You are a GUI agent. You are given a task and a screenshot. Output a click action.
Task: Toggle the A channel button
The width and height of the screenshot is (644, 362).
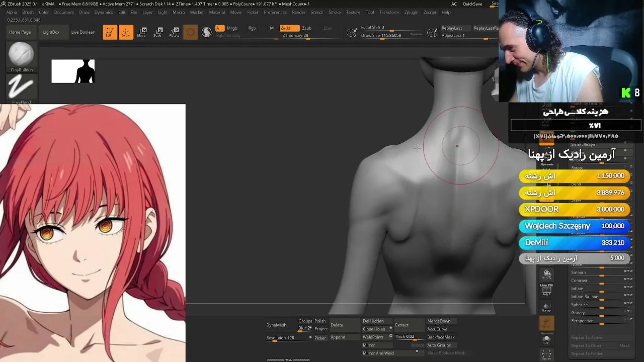(x=219, y=28)
